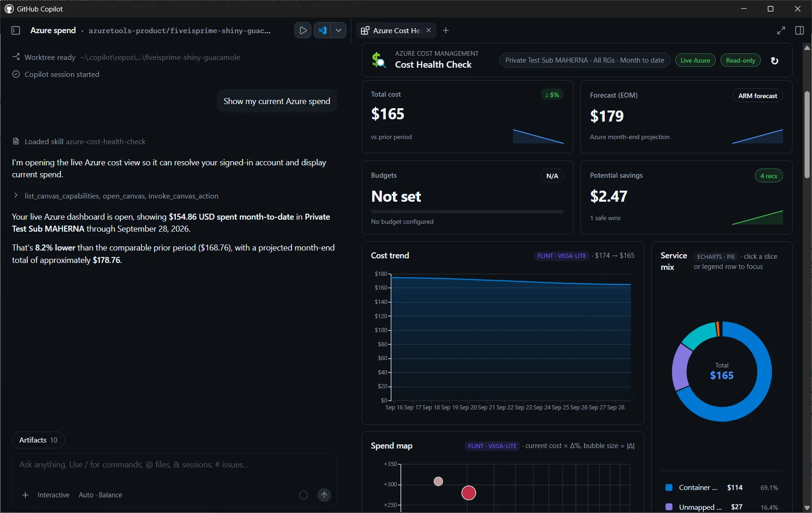Click the budget progress bar
The height and width of the screenshot is (513, 812).
pos(467,212)
